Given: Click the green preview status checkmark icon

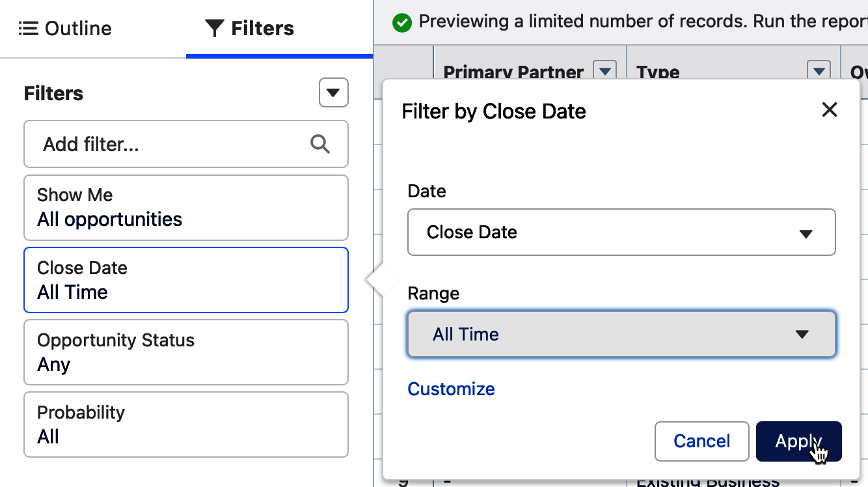Looking at the screenshot, I should 402,23.
